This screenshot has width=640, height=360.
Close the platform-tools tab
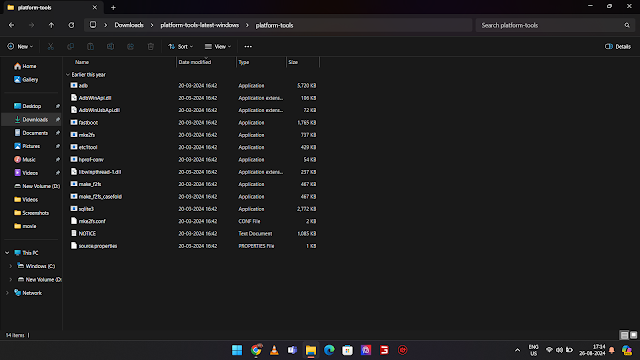(x=95, y=7)
